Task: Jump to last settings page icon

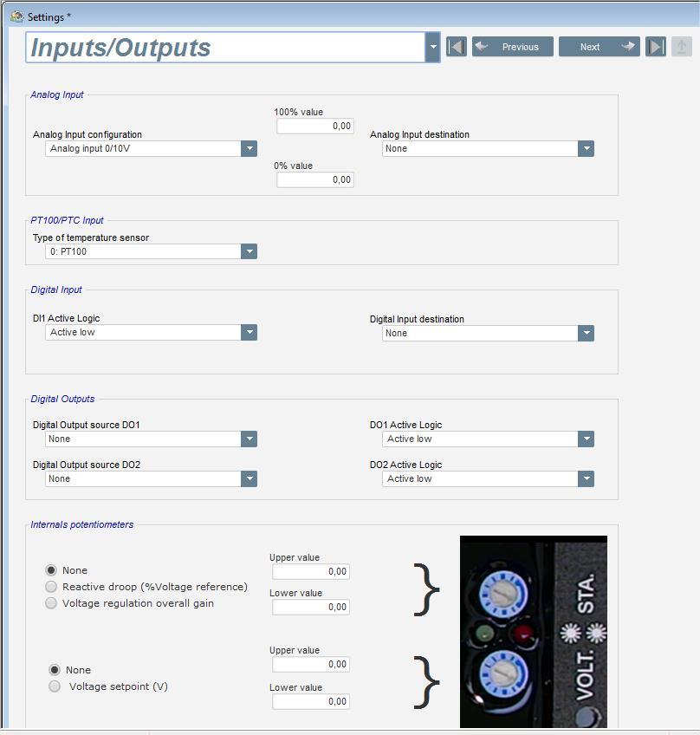Action: pos(656,47)
